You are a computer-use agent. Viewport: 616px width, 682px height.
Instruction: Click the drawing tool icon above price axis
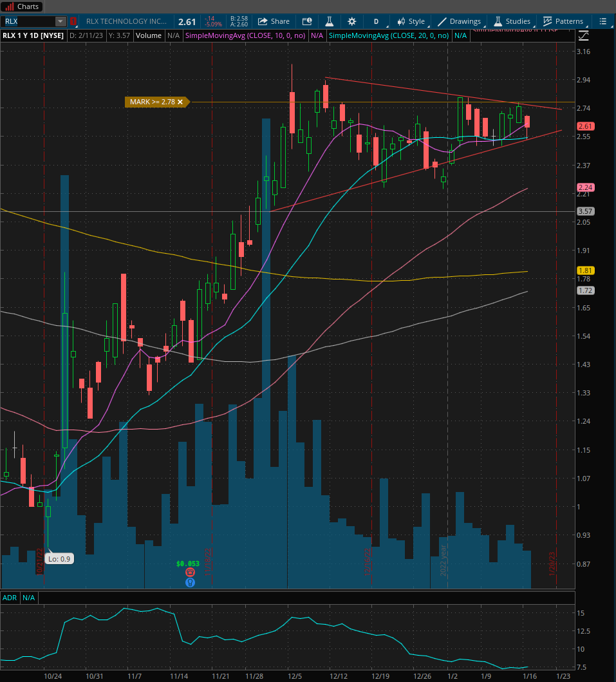point(583,35)
